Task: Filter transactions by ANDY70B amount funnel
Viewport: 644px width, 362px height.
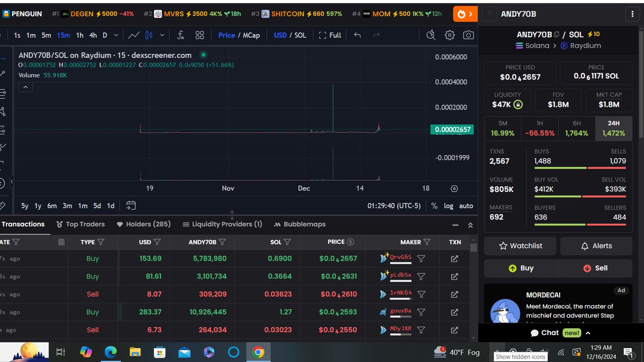Action: click(x=222, y=242)
